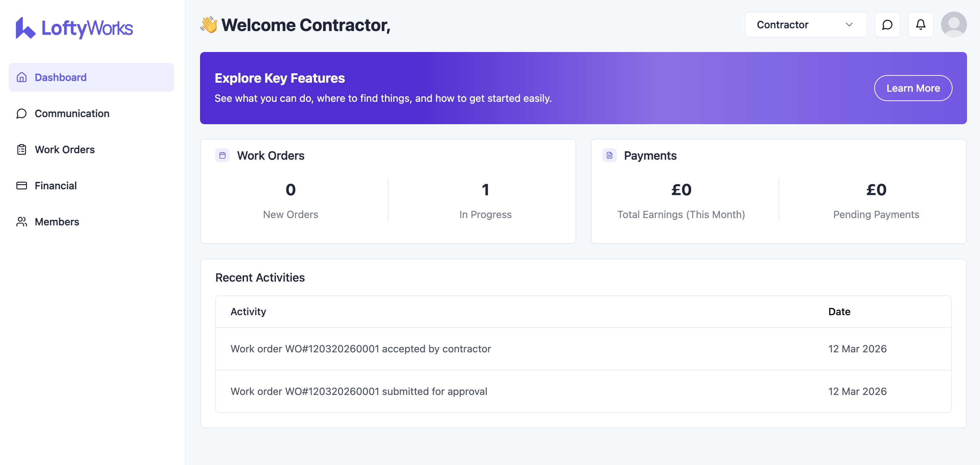Open the In Progress orders count
This screenshot has width=980, height=465.
point(485,190)
